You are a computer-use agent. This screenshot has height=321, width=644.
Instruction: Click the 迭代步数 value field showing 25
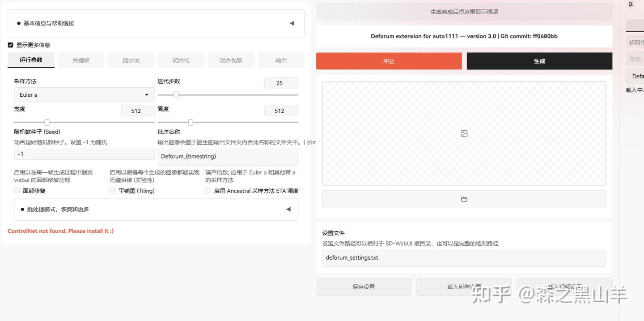coord(281,83)
